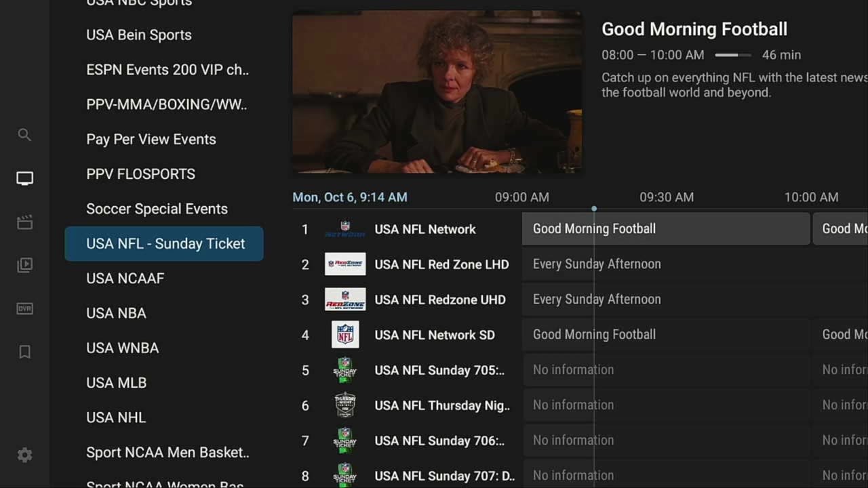Click the current time marker on timeline

(594, 209)
